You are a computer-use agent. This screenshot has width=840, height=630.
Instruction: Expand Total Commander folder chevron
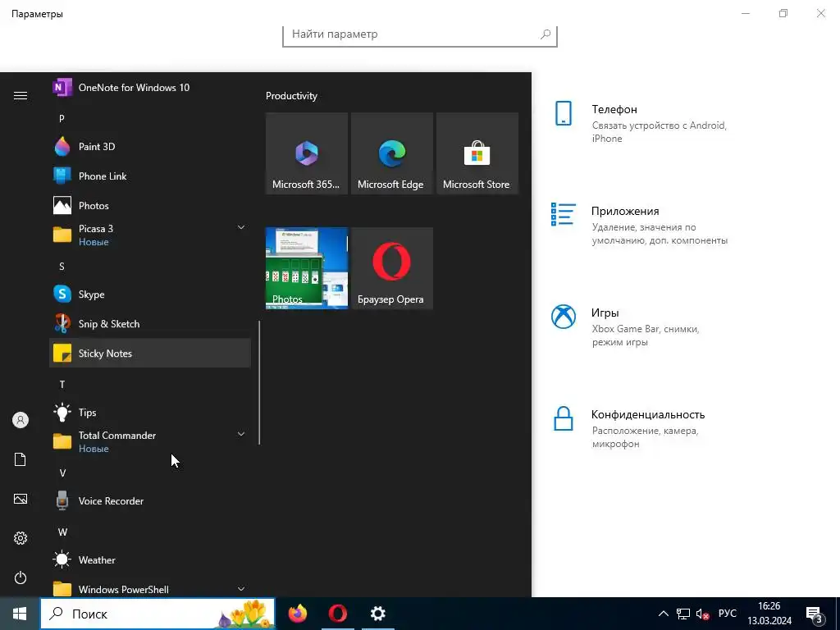tap(241, 434)
